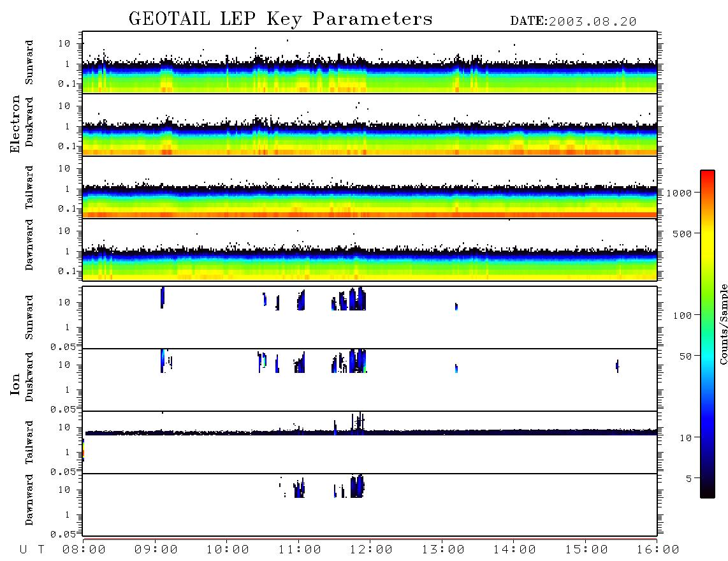Select the Ion Duskward spectrogram panel
The image size is (728, 561).
point(370,380)
